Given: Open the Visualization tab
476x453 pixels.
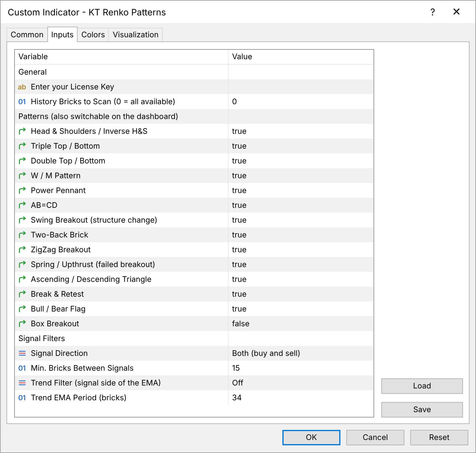Looking at the screenshot, I should [x=136, y=35].
